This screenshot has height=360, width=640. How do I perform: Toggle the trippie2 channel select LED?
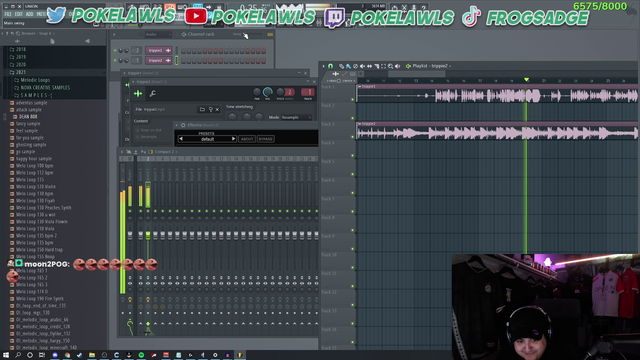pos(177,60)
